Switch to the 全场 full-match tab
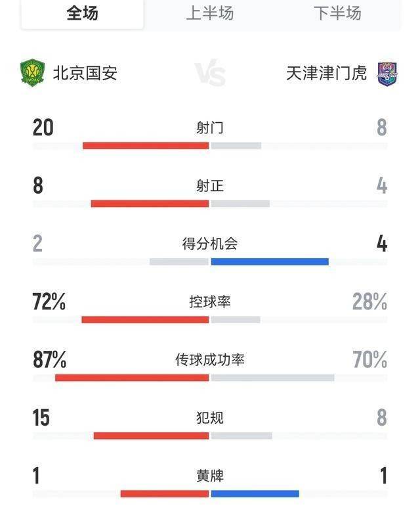This screenshot has height=519, width=420. click(x=83, y=13)
